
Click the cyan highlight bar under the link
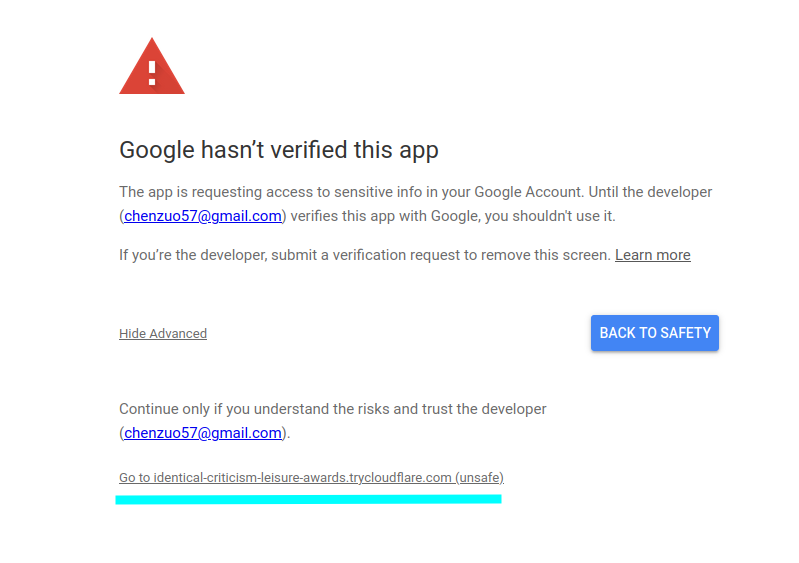pos(309,499)
